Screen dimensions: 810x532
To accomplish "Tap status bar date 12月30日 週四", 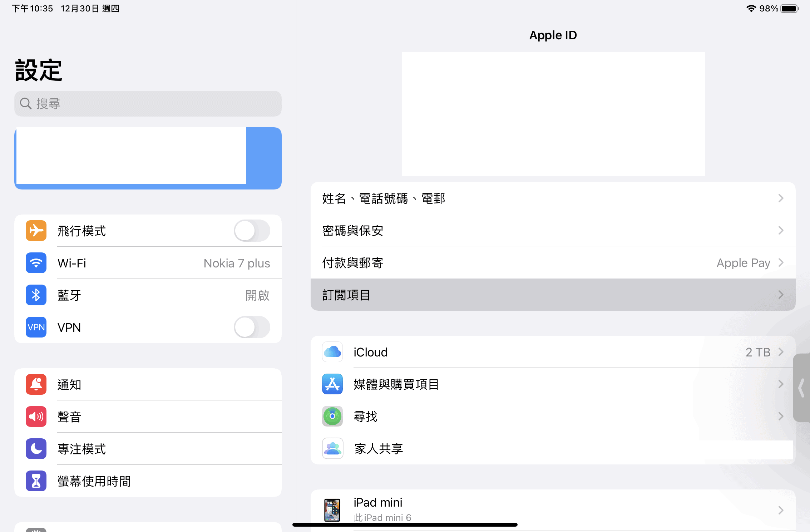I will coord(90,9).
